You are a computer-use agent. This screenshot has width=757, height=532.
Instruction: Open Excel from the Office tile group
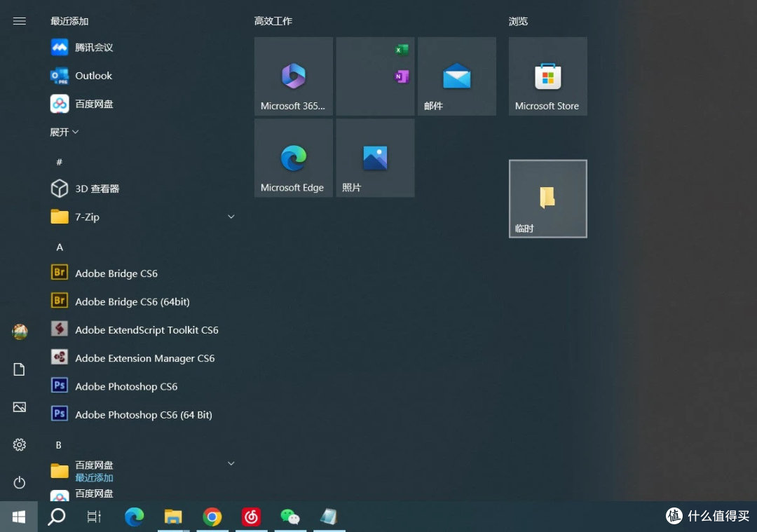pyautogui.click(x=402, y=49)
